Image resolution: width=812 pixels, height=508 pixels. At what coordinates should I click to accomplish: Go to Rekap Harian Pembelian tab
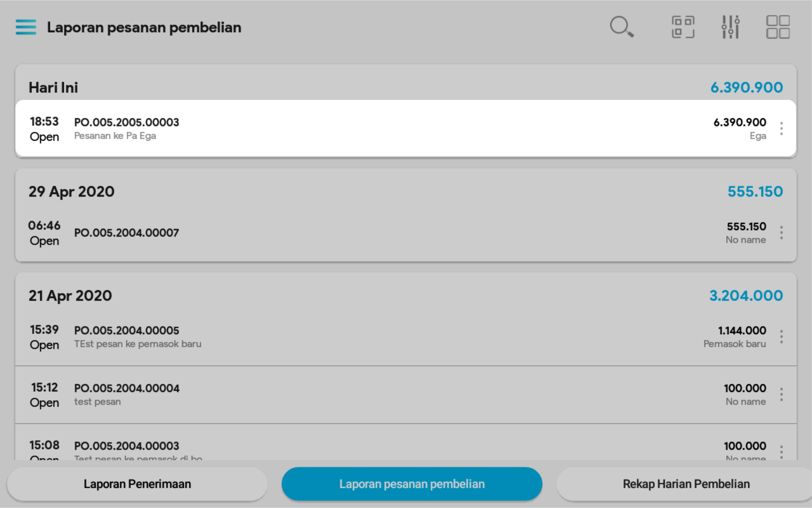(686, 484)
